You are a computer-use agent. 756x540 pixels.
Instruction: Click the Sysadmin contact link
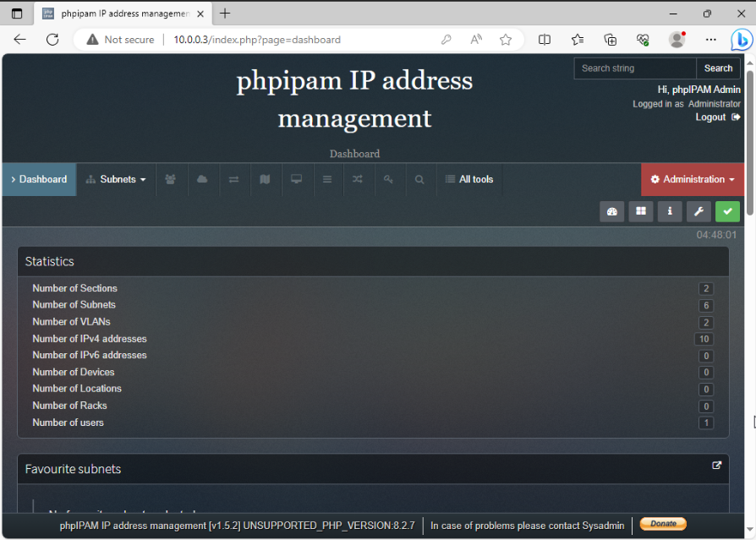[x=603, y=526]
